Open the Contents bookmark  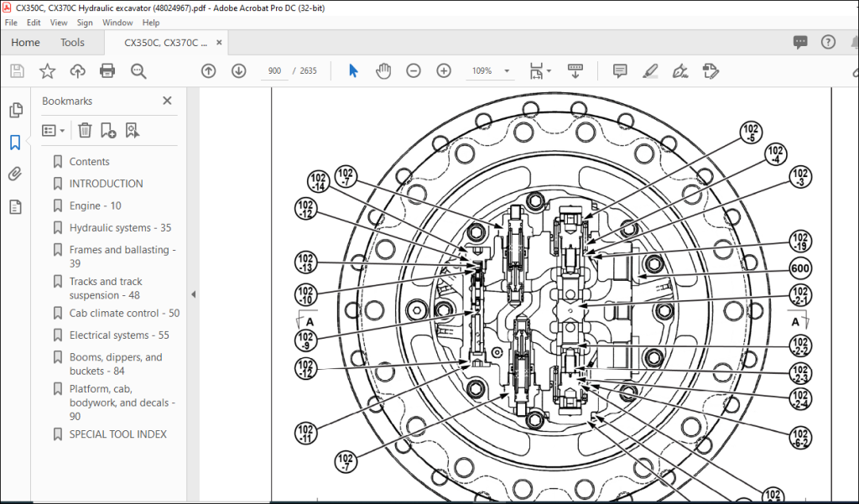pyautogui.click(x=89, y=162)
